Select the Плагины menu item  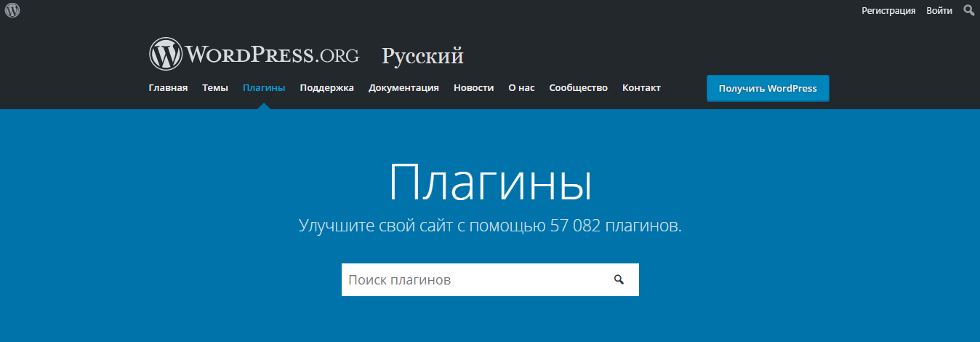(x=264, y=88)
